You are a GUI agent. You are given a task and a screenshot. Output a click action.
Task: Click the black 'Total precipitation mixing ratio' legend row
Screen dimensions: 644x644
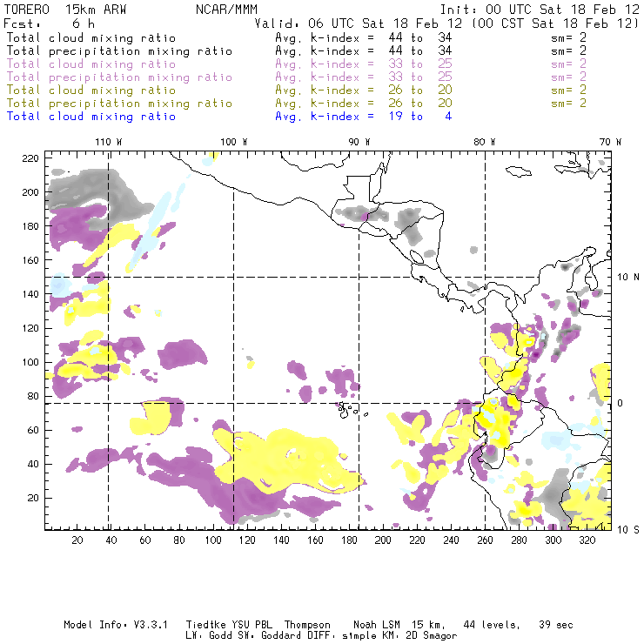(x=119, y=51)
